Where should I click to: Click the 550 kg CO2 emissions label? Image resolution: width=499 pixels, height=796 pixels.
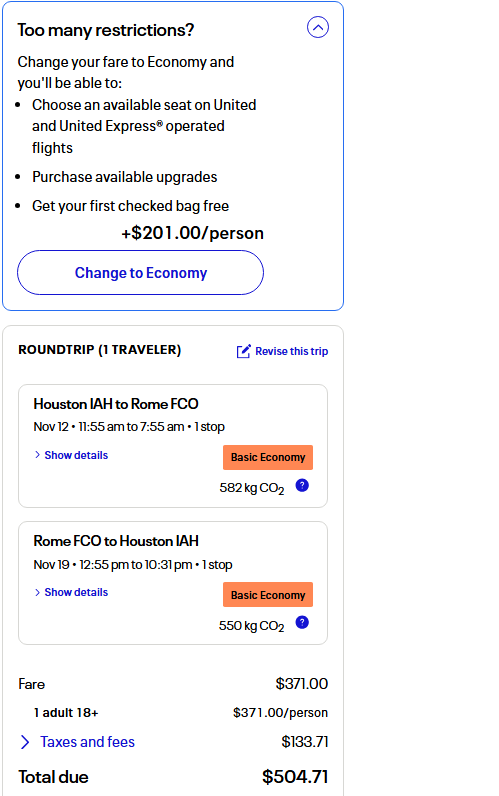coord(252,626)
